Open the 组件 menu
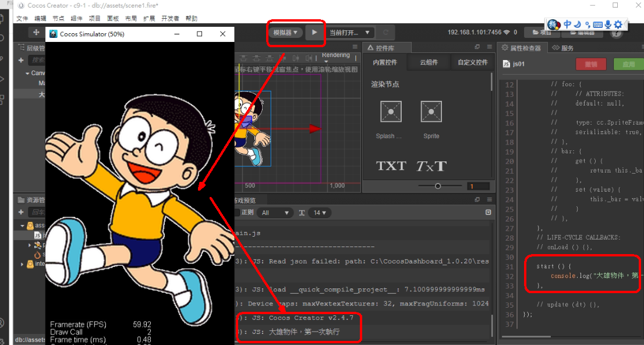The image size is (644, 345). 76,19
